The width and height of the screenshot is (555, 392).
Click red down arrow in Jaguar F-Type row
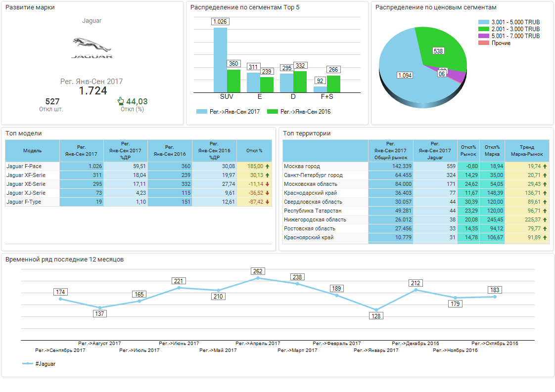pyautogui.click(x=268, y=202)
